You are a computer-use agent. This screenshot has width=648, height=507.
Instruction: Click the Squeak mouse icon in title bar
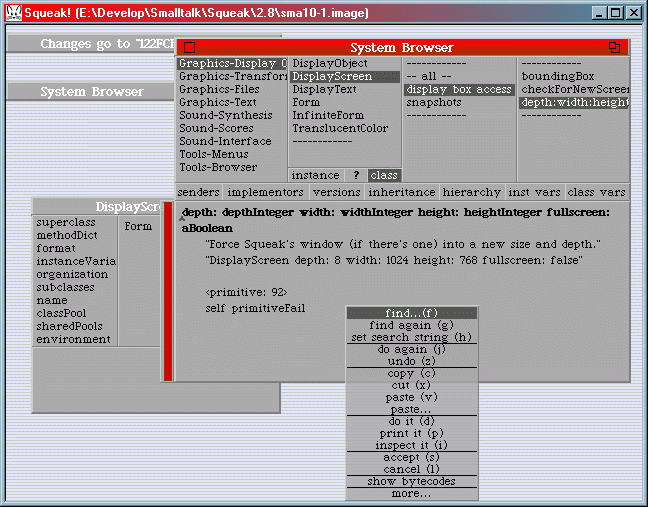point(14,13)
